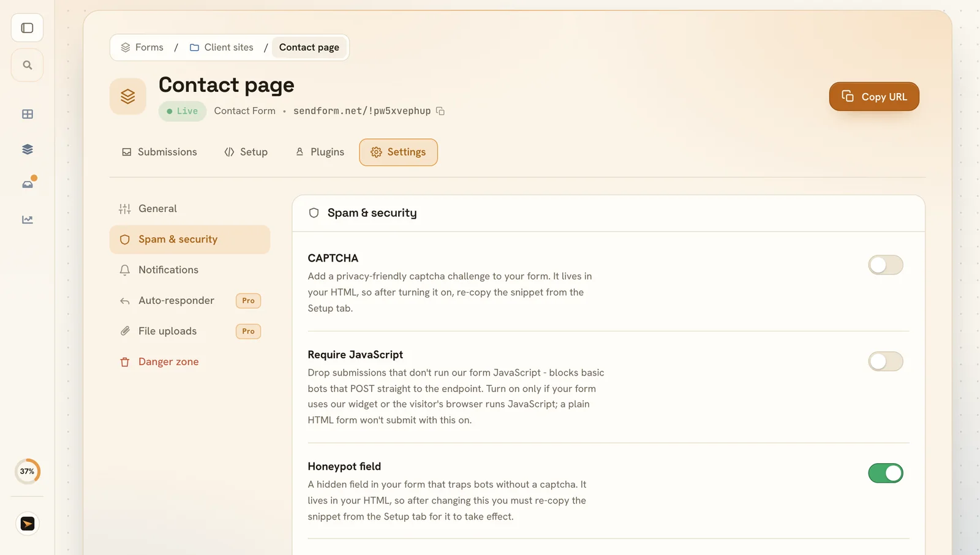Click the "Contact Form" type label
Screen dimensions: 980x555
coord(245,111)
